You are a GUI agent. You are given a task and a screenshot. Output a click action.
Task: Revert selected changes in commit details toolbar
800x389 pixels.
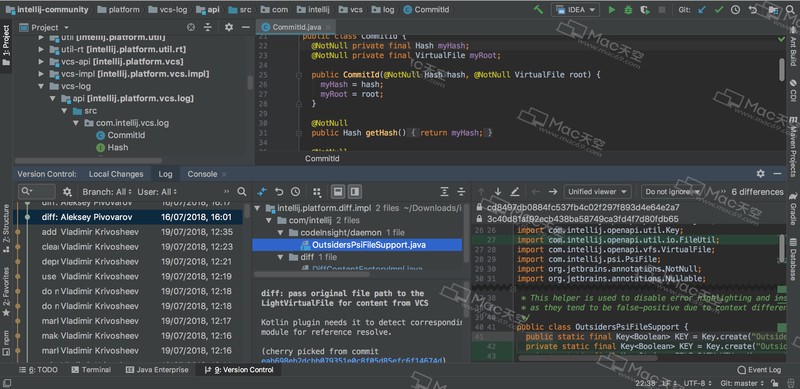[x=279, y=192]
